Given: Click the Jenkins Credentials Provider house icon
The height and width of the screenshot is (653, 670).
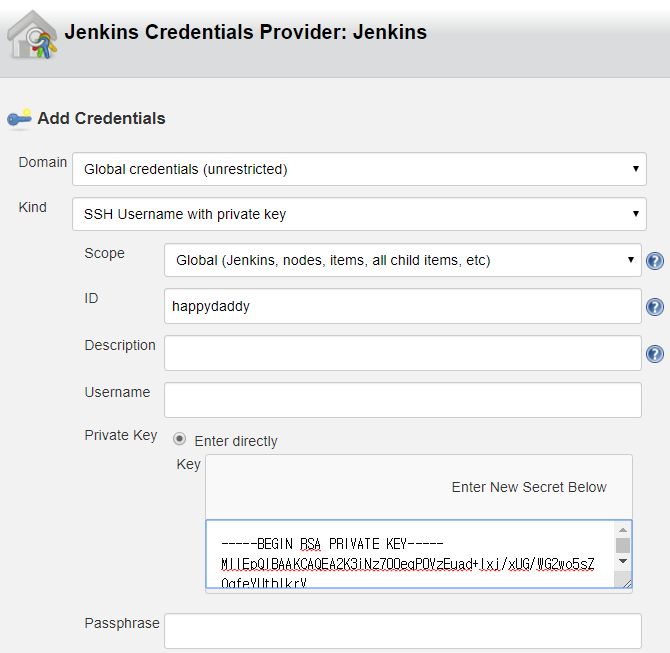Looking at the screenshot, I should [32, 35].
